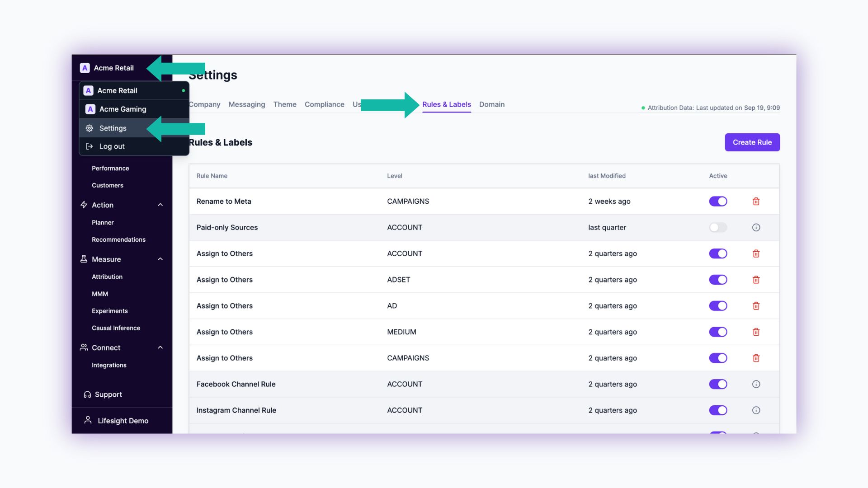Collapse the Connect sidebar section
Image resolution: width=868 pixels, height=488 pixels.
pos(160,347)
